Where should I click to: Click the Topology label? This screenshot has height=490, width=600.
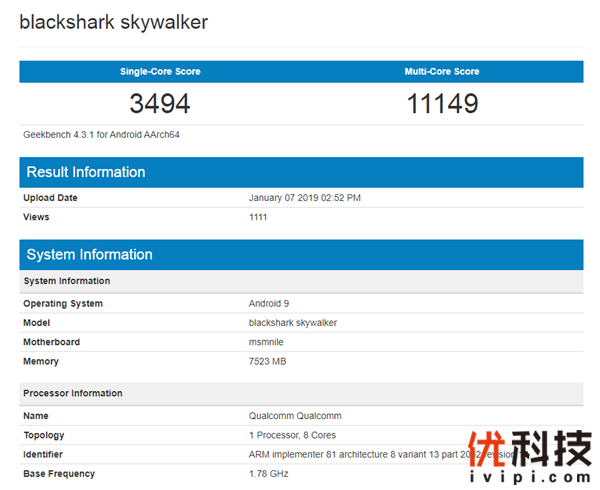tap(44, 435)
